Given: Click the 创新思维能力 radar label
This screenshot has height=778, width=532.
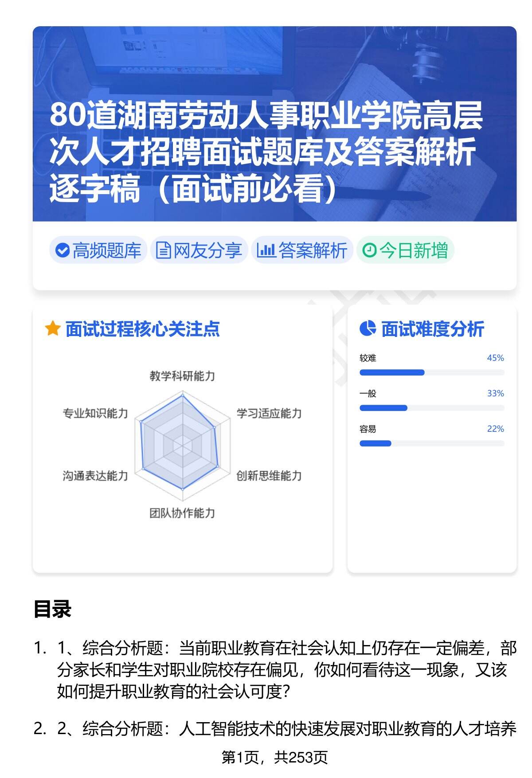Looking at the screenshot, I should pos(269,476).
